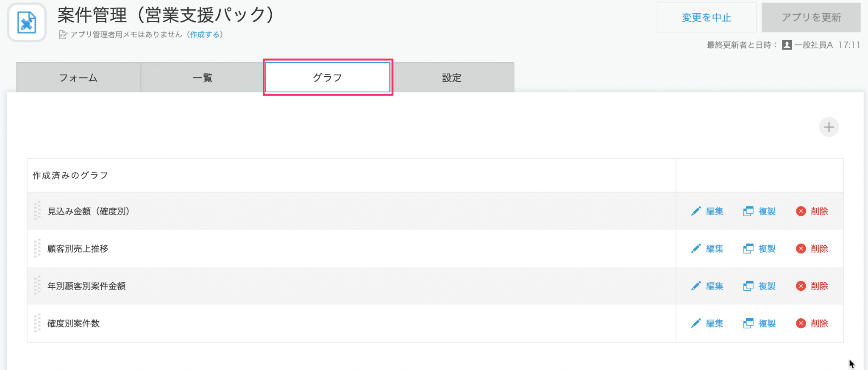The height and width of the screenshot is (370, 868).
Task: Click the アプリを更新 button
Action: (x=811, y=17)
